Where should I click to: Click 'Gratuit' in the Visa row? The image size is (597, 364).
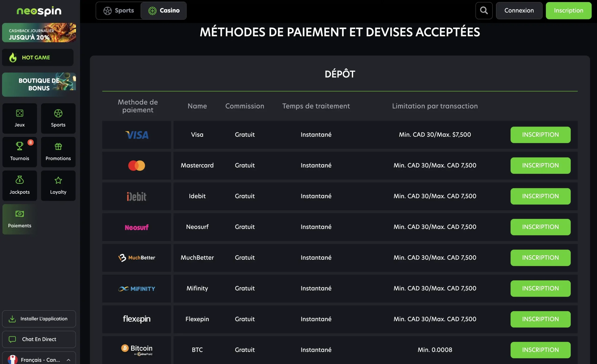[245, 135]
